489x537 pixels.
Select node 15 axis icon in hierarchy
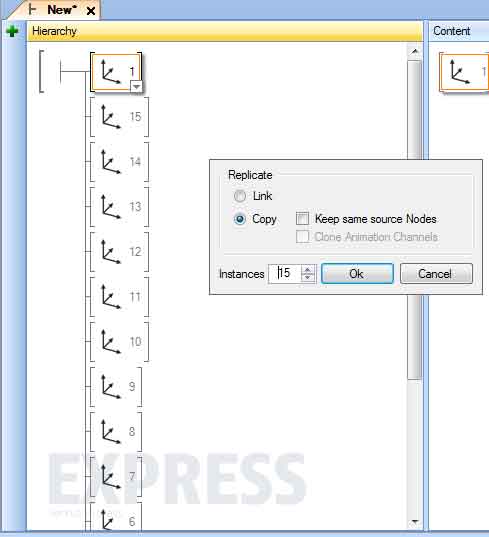pos(111,117)
